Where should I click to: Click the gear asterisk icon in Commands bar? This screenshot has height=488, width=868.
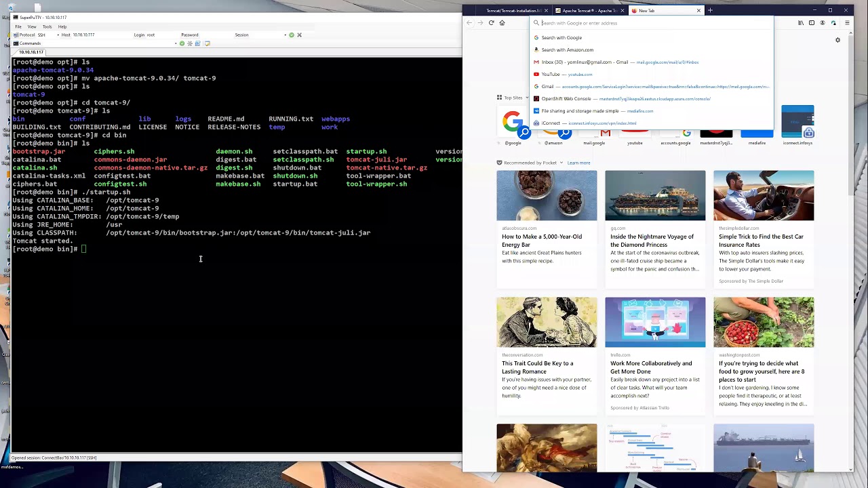pos(190,43)
